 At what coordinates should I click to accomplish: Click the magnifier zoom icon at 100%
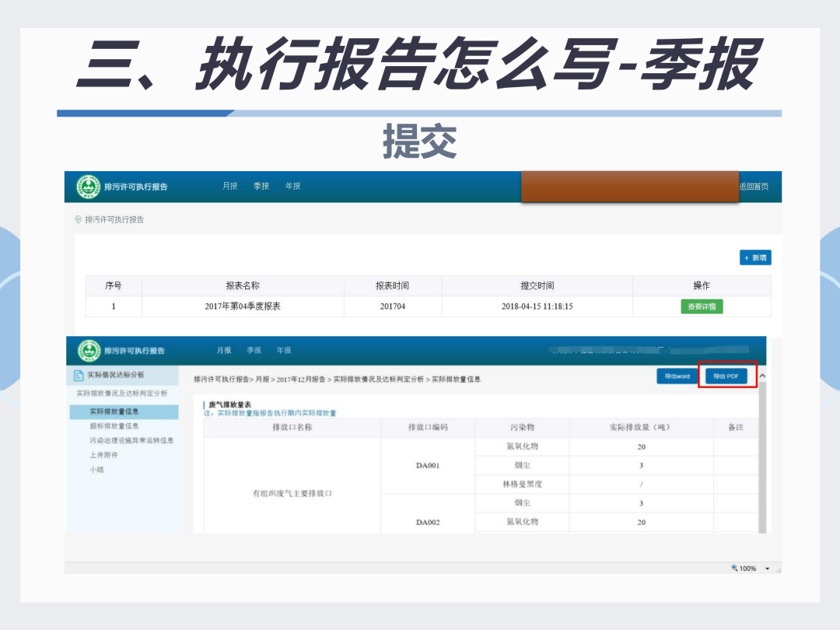point(734,568)
